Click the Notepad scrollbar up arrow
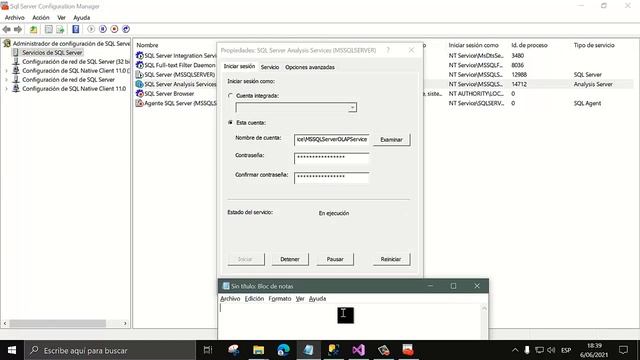Viewport: 640px width, 360px height. [x=484, y=308]
